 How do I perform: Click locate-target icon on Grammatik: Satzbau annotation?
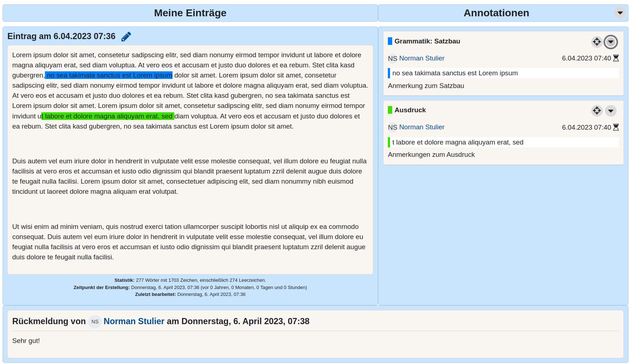coord(597,42)
